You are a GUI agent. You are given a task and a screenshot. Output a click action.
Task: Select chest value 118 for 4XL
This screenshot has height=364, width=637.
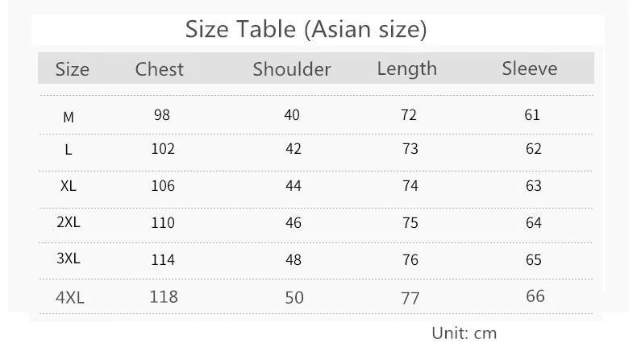click(164, 296)
